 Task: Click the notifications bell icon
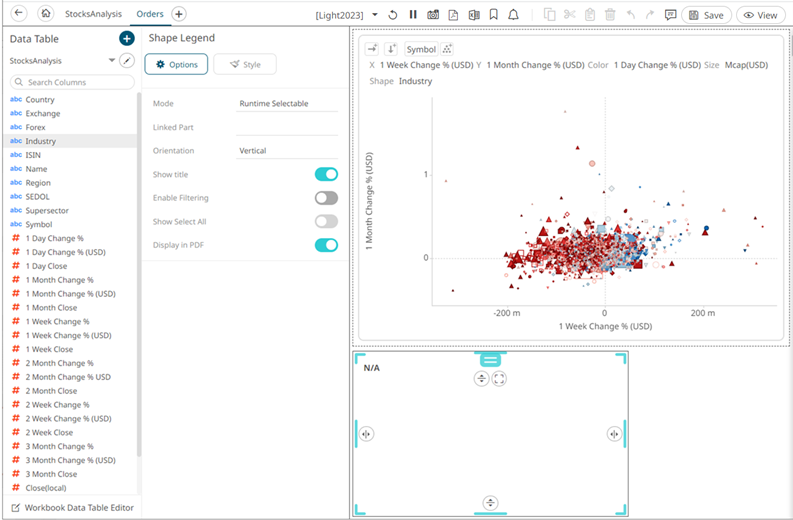513,15
